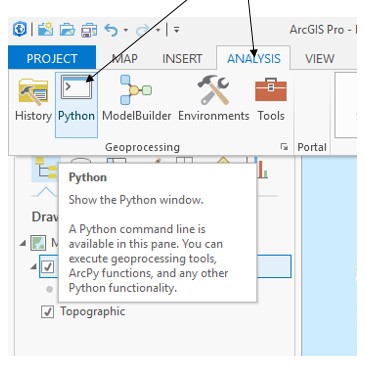
Task: Select the List By Drawing Order icon
Action: pyautogui.click(x=45, y=169)
